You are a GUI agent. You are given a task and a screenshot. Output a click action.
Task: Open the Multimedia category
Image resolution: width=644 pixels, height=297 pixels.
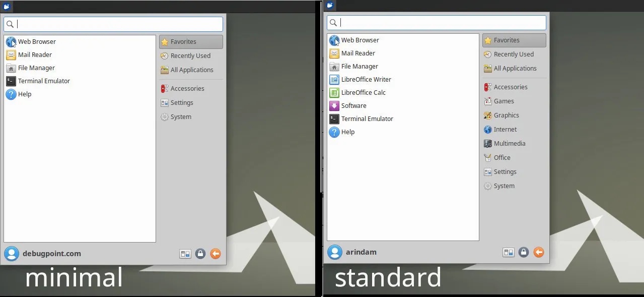509,143
